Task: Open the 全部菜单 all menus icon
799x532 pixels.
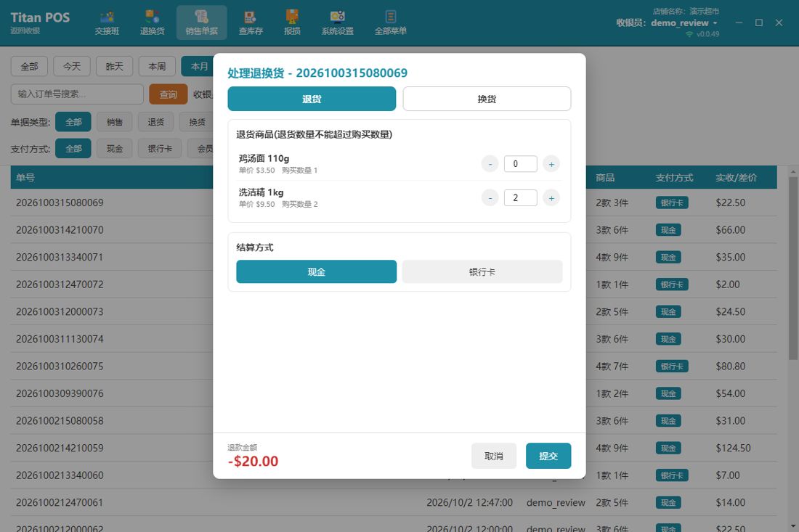Action: 390,23
